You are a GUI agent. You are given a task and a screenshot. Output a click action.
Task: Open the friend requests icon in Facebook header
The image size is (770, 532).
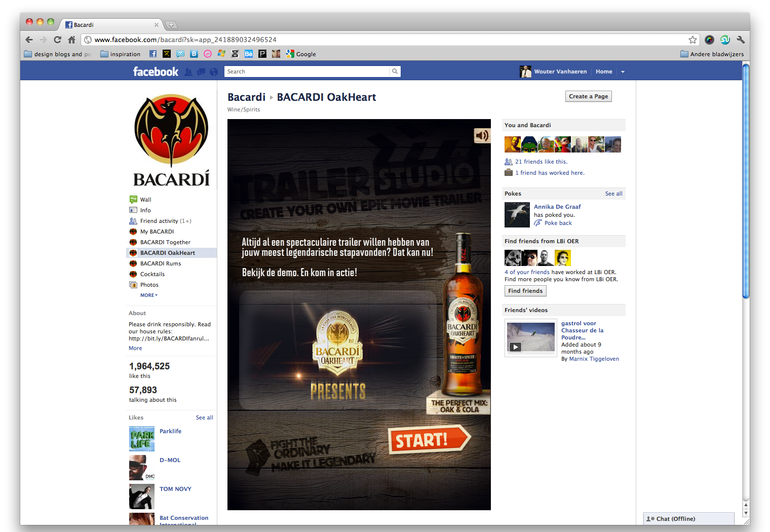188,72
